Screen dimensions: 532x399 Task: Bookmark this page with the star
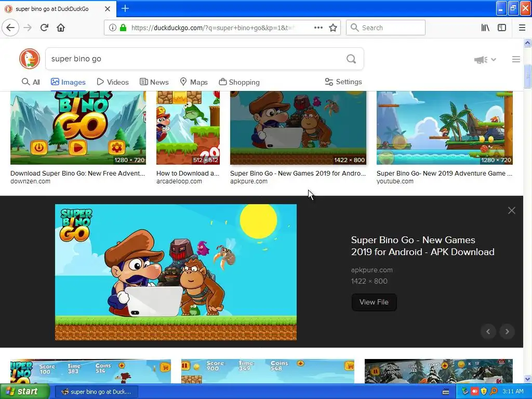click(333, 28)
